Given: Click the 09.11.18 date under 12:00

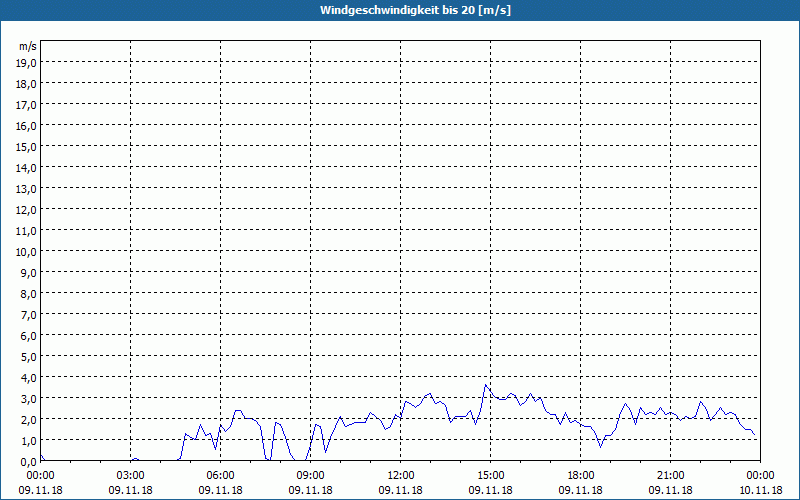Looking at the screenshot, I should tap(401, 490).
